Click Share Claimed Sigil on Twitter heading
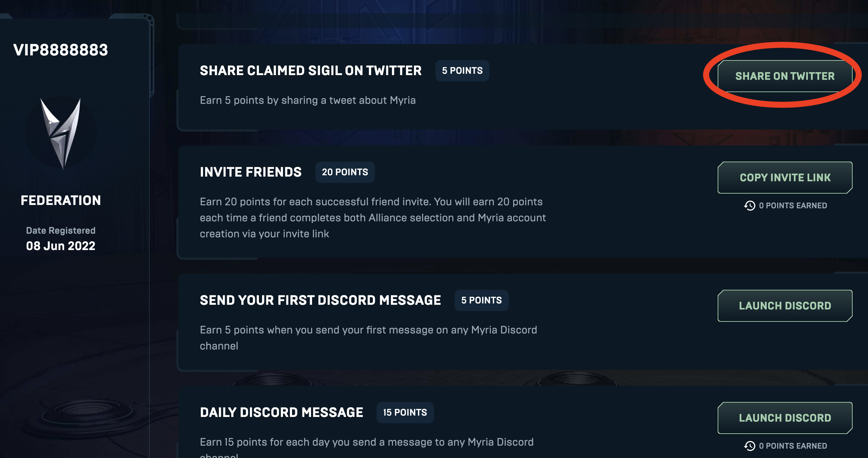Screen dimensions: 868x458 tap(310, 71)
